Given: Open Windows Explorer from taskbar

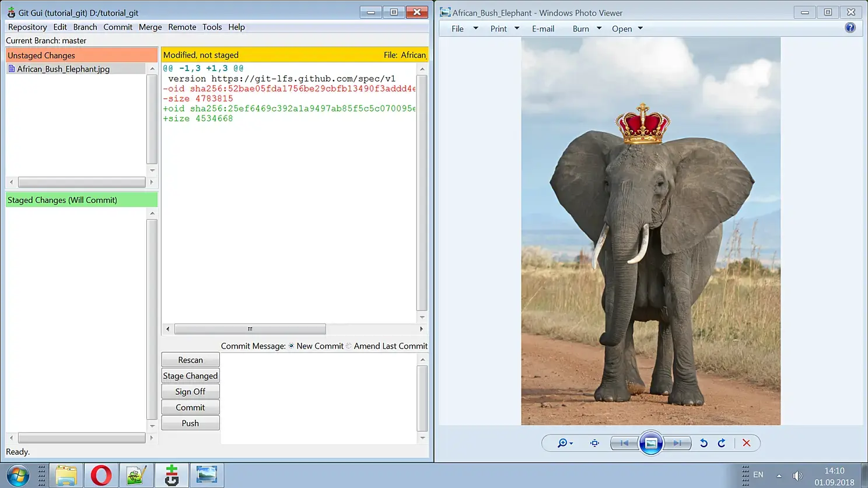Looking at the screenshot, I should [66, 476].
